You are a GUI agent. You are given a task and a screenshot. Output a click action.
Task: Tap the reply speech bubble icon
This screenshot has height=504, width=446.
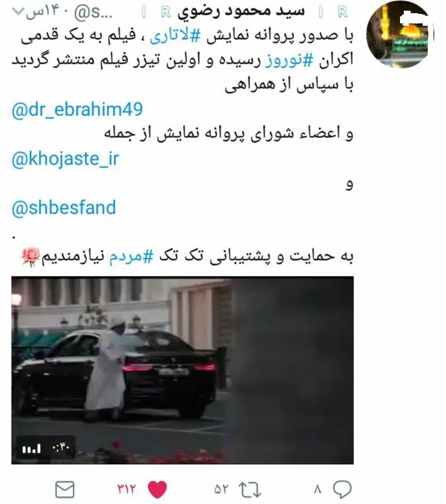coord(342,490)
